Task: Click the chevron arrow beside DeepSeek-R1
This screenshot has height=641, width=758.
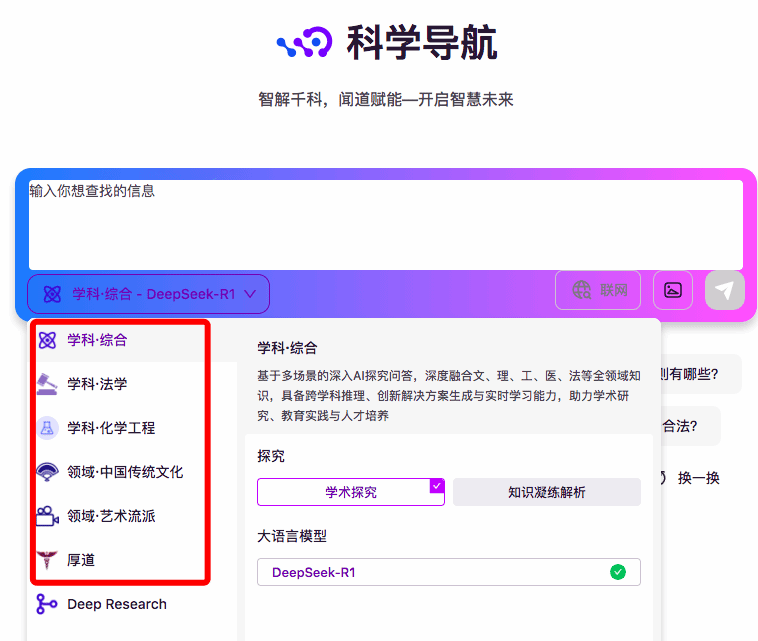Action: coord(250,294)
